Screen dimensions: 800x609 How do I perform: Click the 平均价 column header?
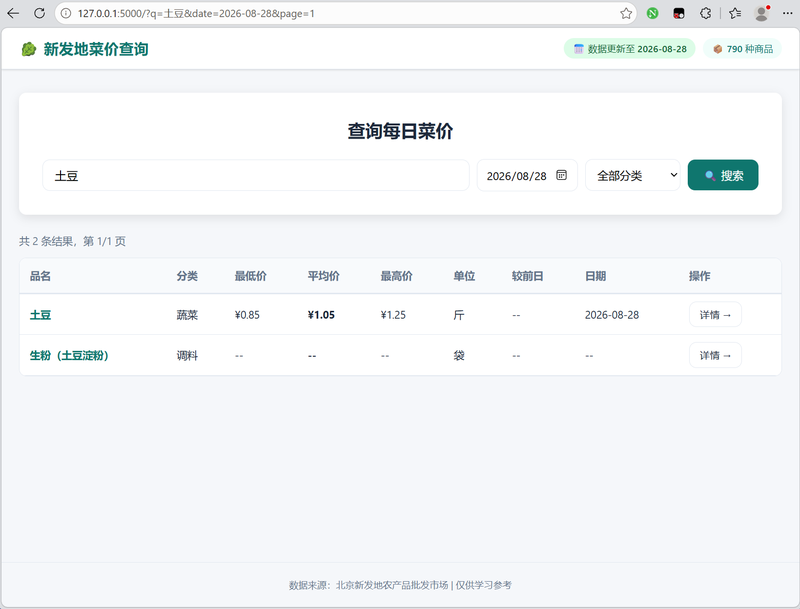323,276
